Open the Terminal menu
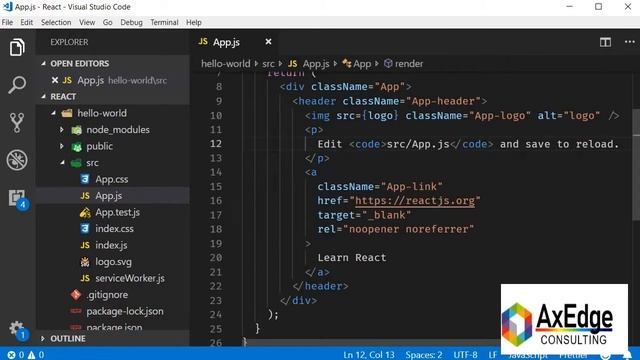This screenshot has height=360, width=640. click(164, 22)
